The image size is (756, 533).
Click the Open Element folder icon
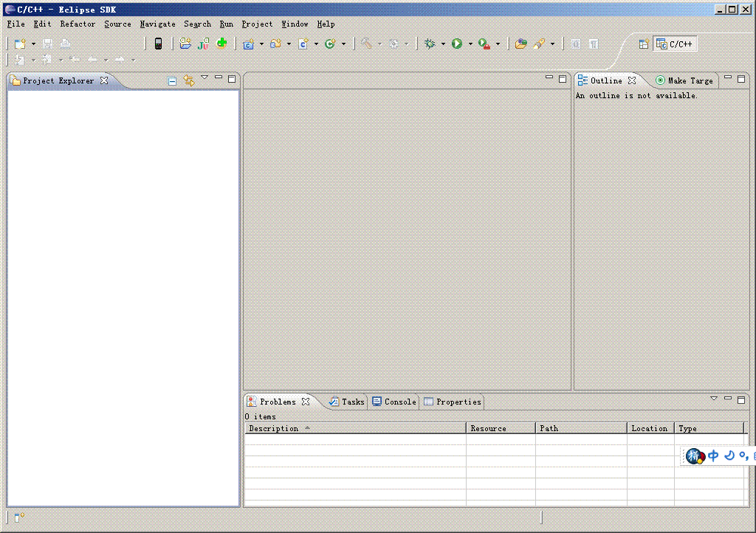tap(520, 44)
